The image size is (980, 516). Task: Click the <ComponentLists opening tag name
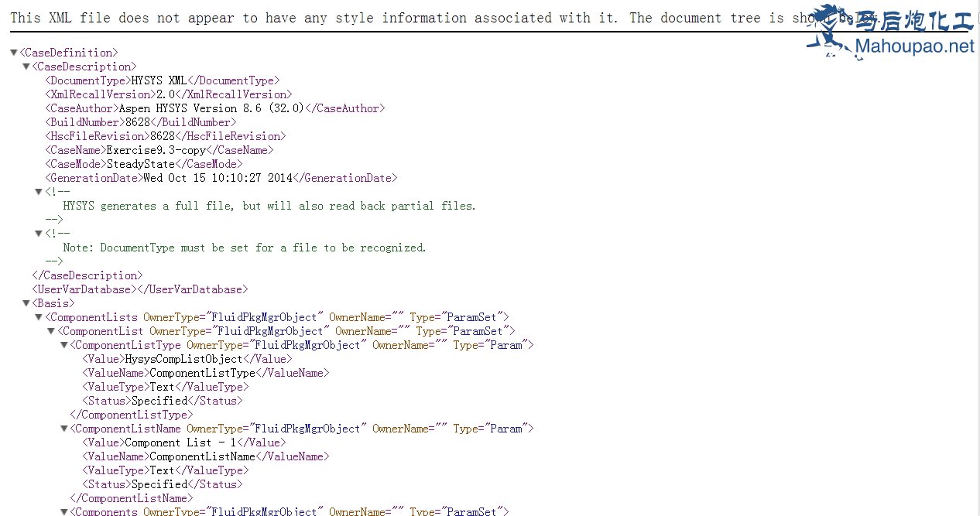click(x=91, y=317)
